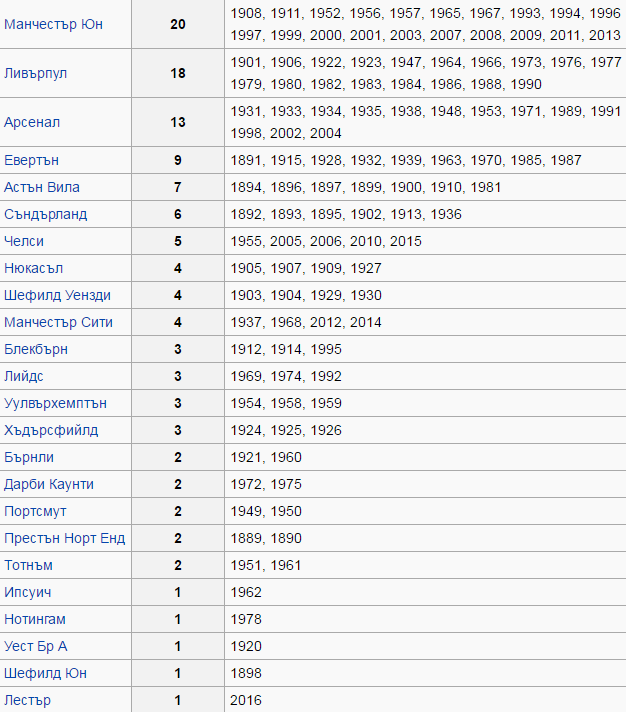Open the Ливърпул team link
This screenshot has height=712, width=626.
tap(35, 73)
